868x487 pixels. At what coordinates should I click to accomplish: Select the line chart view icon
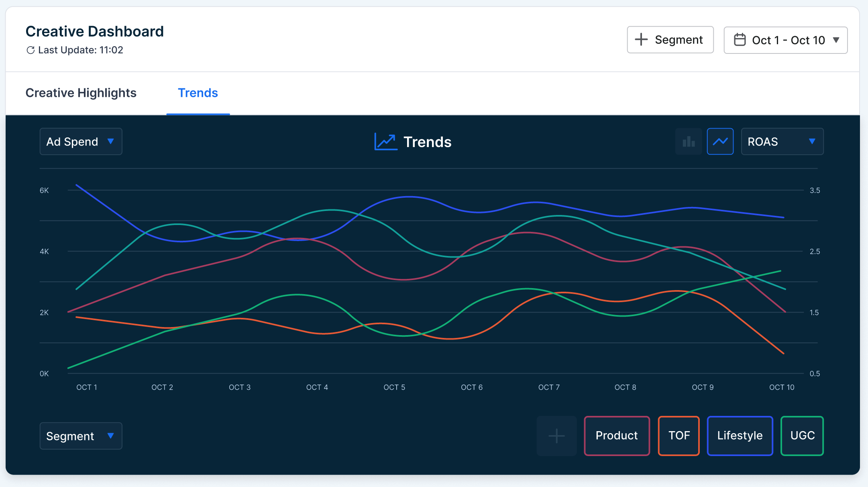click(x=720, y=141)
